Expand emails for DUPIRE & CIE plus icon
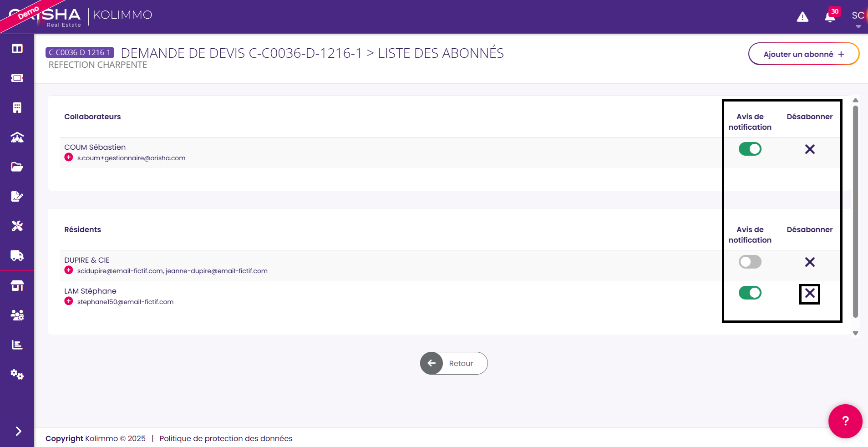 (x=69, y=270)
